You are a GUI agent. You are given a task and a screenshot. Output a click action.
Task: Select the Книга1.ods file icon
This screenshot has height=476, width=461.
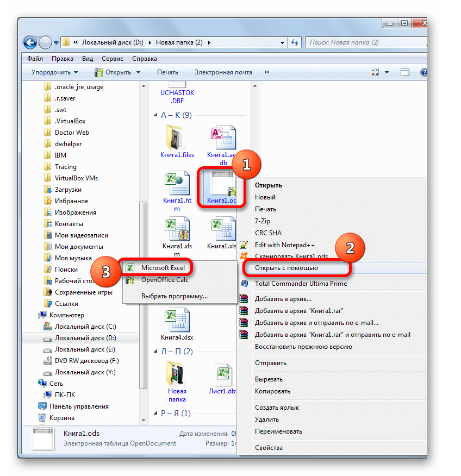pos(223,183)
